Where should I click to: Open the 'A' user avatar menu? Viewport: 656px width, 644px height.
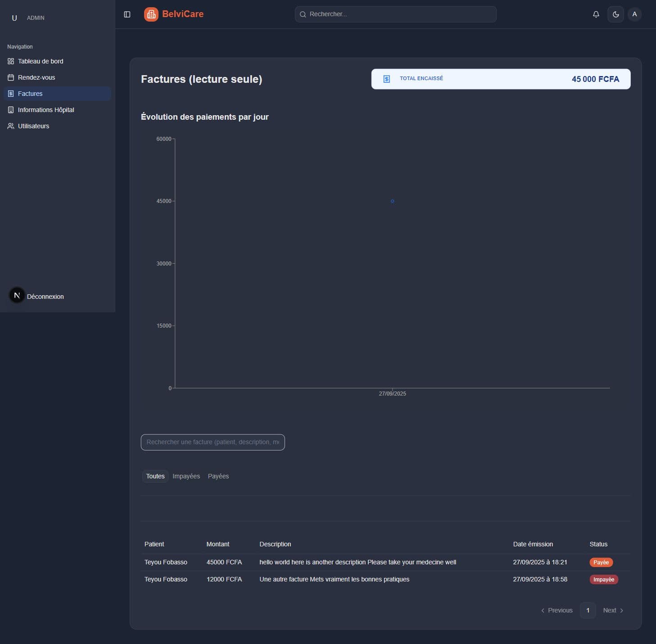pos(634,14)
